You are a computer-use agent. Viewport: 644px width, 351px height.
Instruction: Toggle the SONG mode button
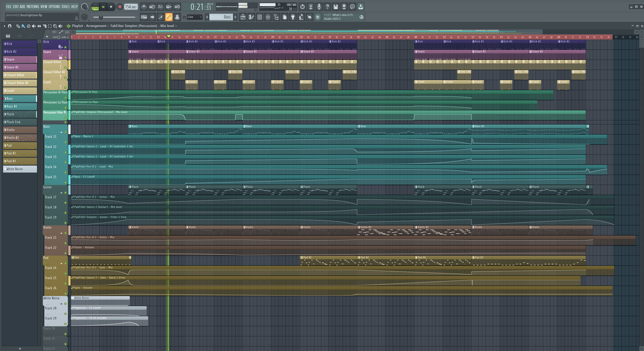pos(95,8)
